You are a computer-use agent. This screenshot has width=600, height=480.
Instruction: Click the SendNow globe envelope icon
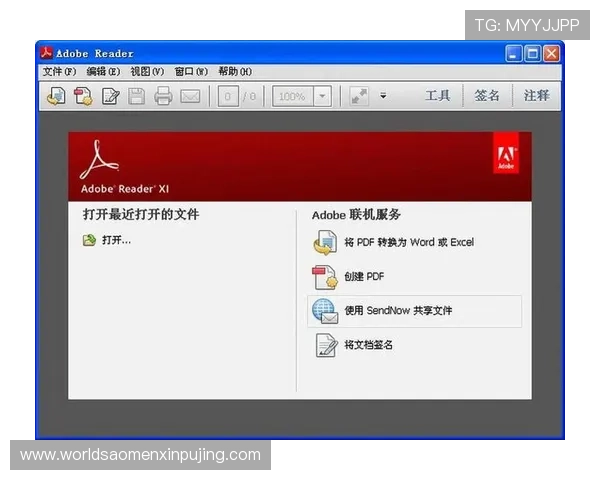coord(325,311)
